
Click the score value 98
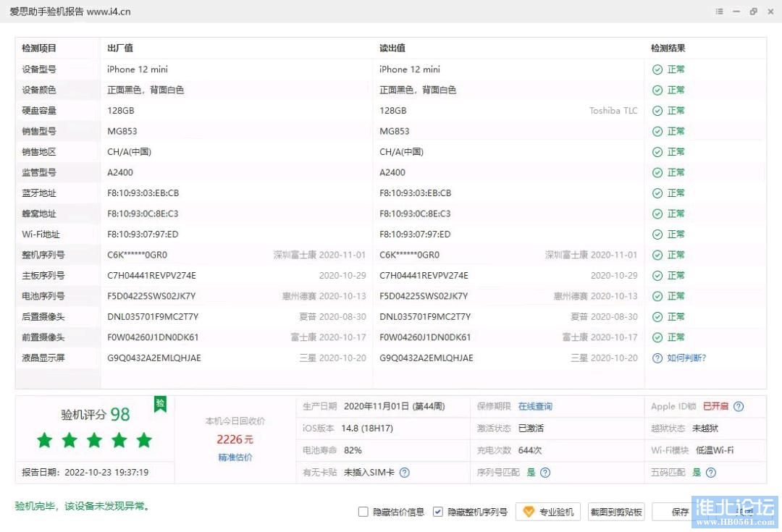click(120, 414)
